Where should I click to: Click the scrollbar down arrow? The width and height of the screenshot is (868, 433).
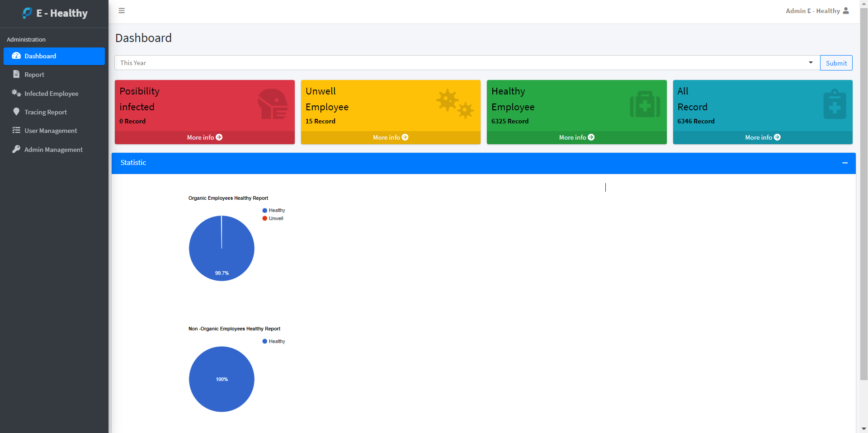(x=863, y=428)
